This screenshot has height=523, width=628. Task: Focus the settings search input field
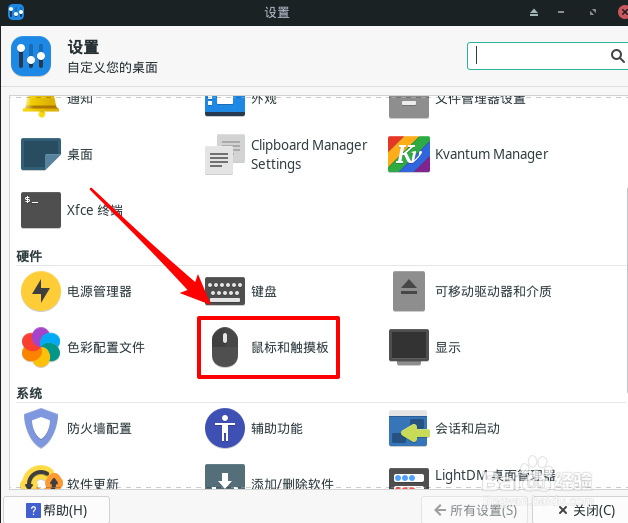coord(547,56)
